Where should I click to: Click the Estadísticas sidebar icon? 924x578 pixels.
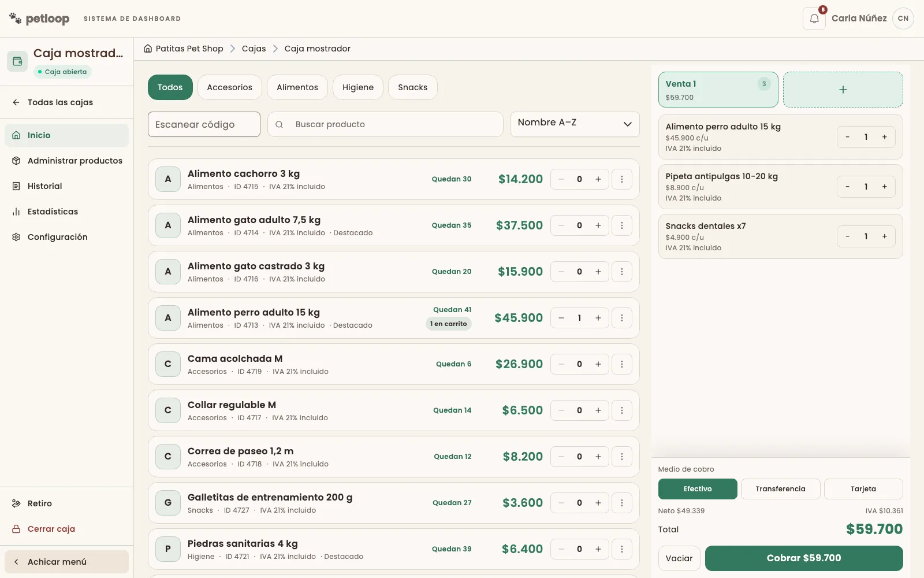coord(16,212)
